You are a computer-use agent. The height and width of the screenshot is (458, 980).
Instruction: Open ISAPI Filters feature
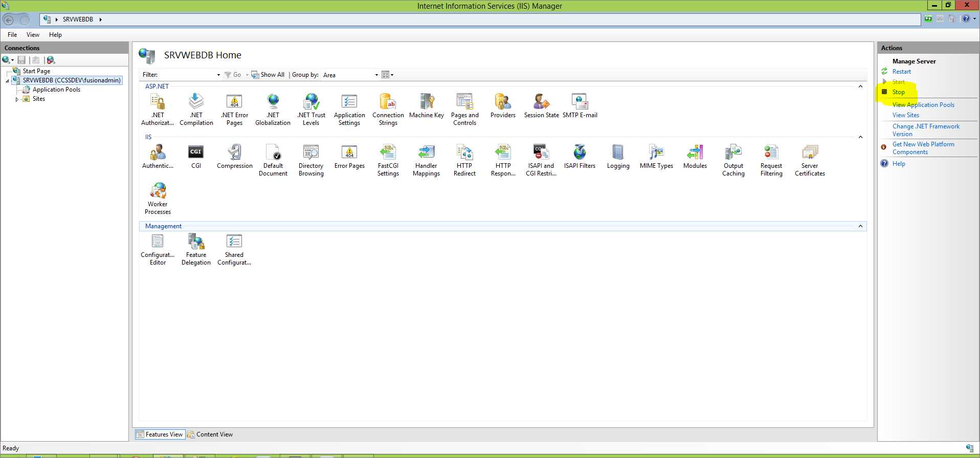coord(580,157)
